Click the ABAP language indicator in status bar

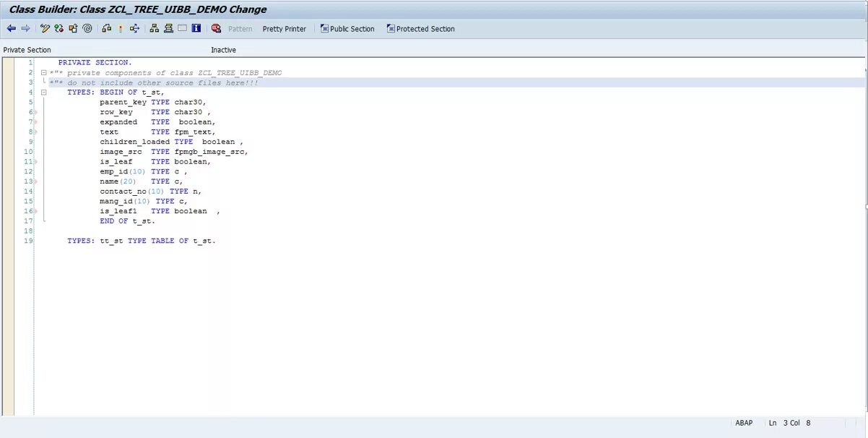744,423
